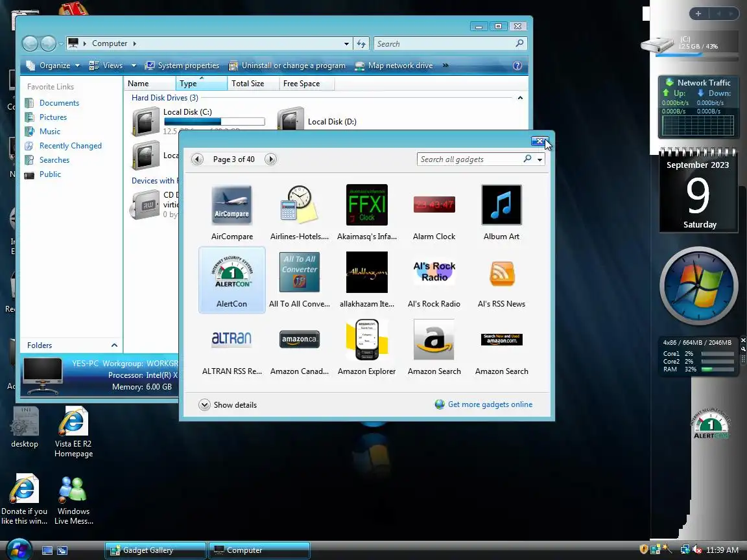
Task: Click the Network Traffic sidebar gadget
Action: click(x=698, y=107)
